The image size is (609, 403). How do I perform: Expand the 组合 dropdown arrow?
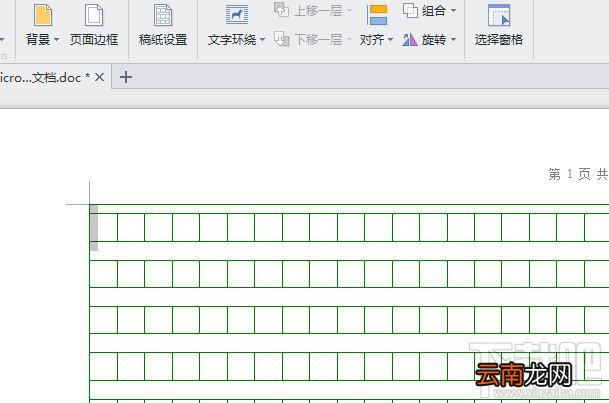pyautogui.click(x=453, y=11)
